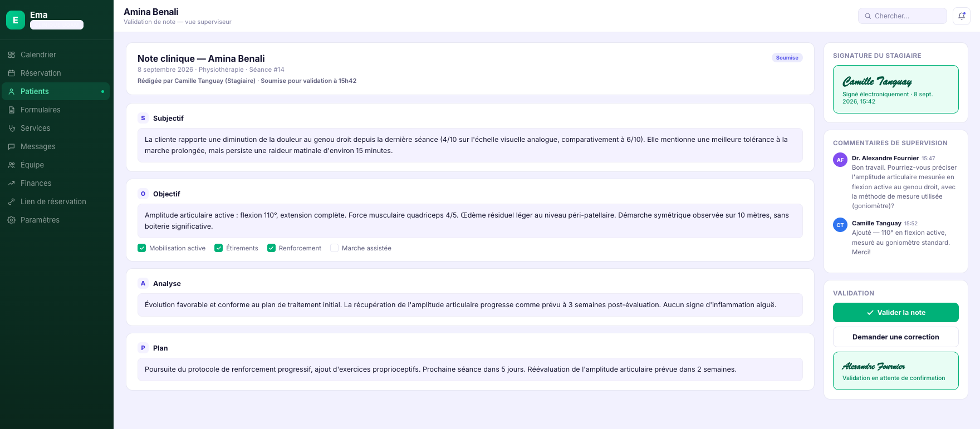Click the Calendrier sidebar icon
Screen dimensions: 980x429
click(11, 55)
